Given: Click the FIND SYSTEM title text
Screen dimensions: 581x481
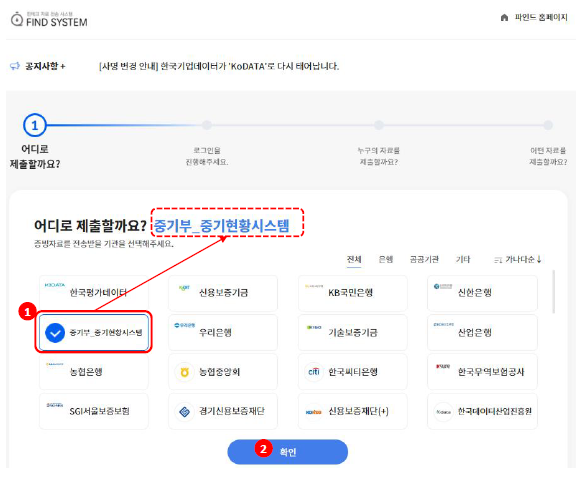Looking at the screenshot, I should coord(57,22).
